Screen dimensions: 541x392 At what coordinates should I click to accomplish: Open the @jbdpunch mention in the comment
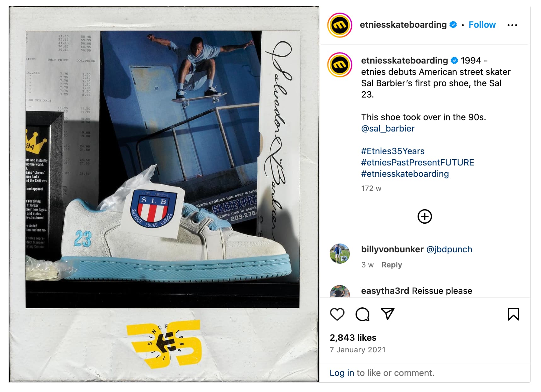click(x=449, y=249)
